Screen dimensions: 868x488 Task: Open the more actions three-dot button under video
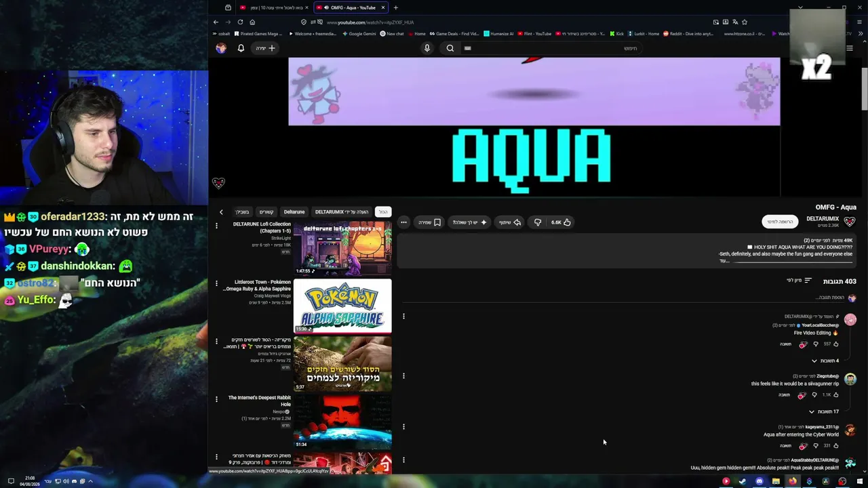(x=403, y=222)
